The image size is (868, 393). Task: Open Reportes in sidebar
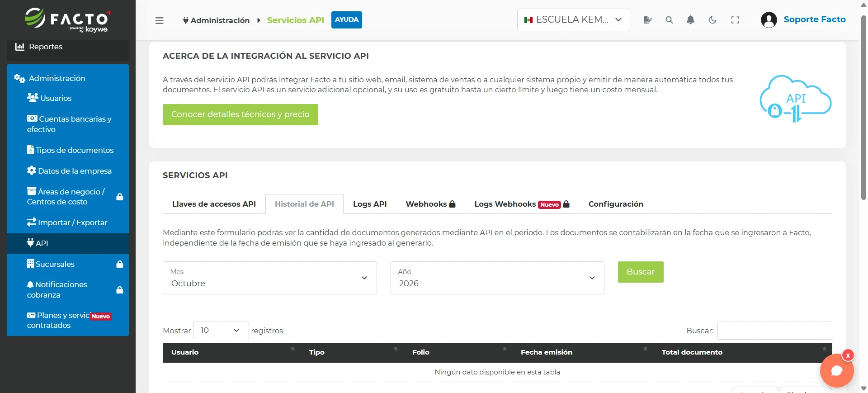[68, 47]
